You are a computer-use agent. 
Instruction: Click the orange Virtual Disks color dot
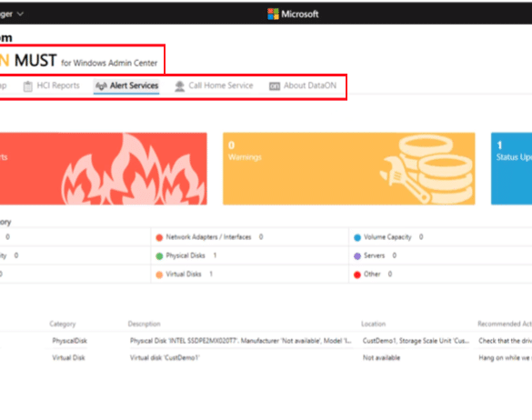tap(159, 275)
